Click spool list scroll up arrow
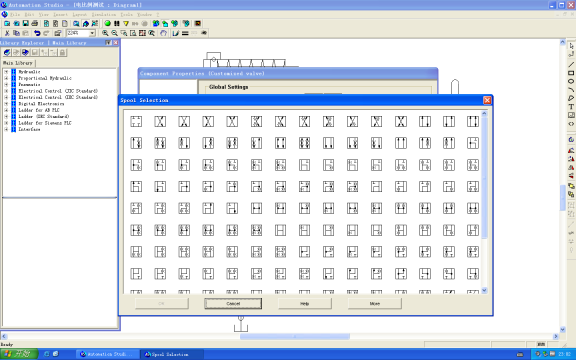 [x=484, y=114]
